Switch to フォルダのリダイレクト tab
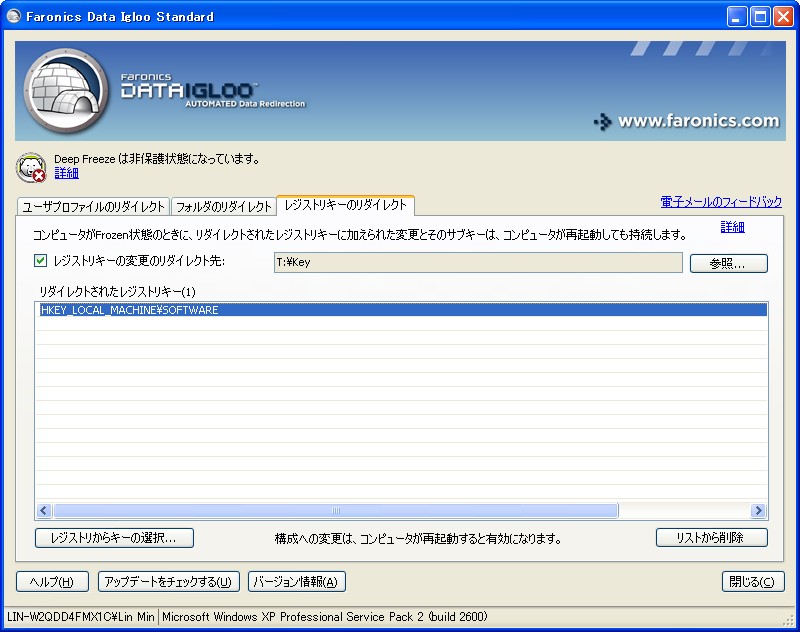The height and width of the screenshot is (632, 800). tap(223, 207)
